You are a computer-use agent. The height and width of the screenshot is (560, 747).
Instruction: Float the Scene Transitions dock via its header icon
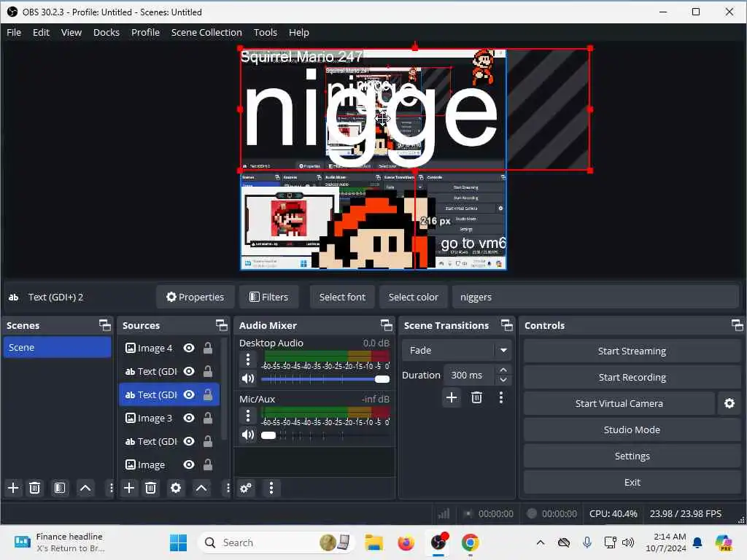[x=507, y=325]
